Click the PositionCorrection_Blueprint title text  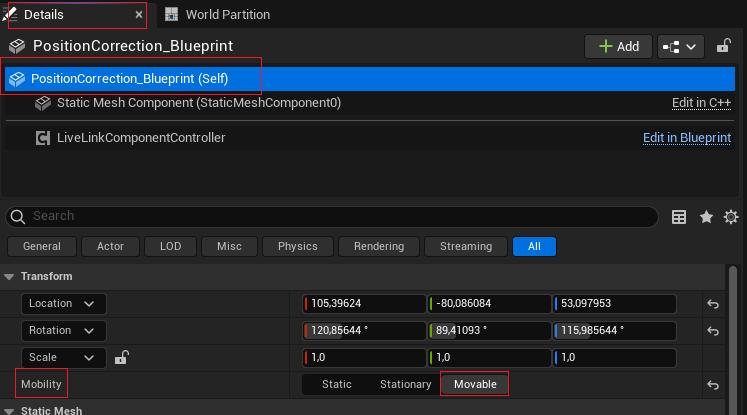133,46
